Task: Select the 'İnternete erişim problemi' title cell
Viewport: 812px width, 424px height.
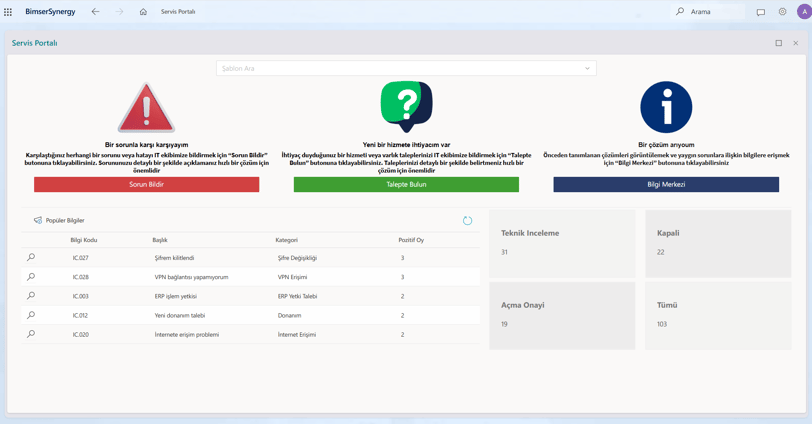Action: 186,334
